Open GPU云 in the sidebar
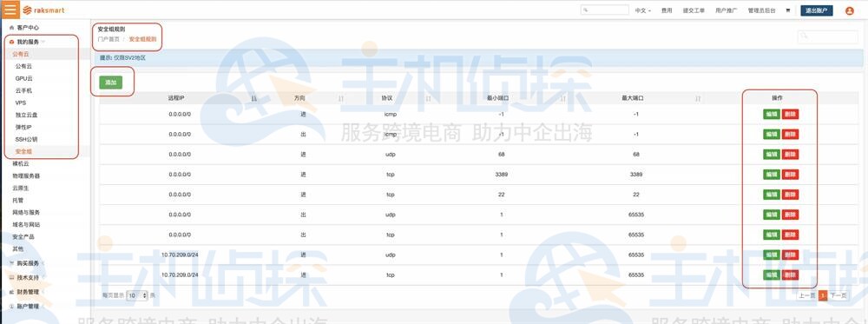The width and height of the screenshot is (868, 324). click(23, 78)
